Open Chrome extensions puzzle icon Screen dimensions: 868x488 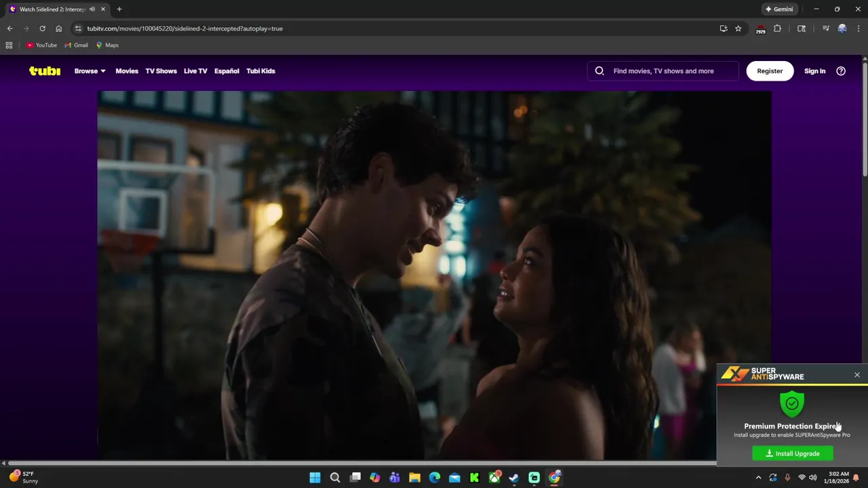[x=777, y=28]
